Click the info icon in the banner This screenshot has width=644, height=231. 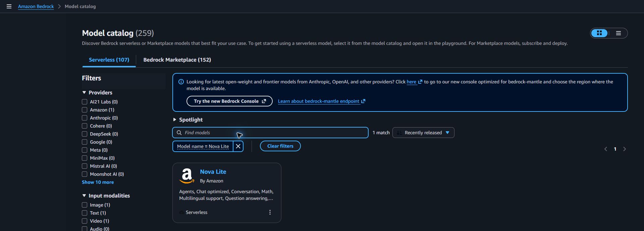click(181, 82)
